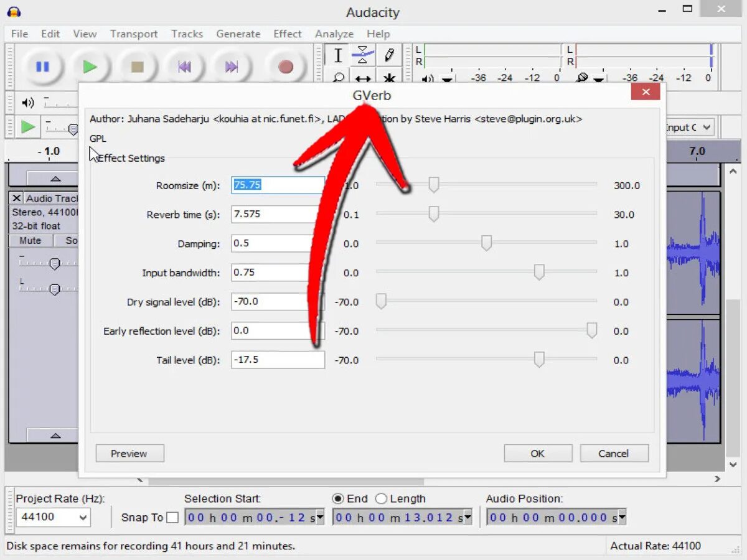This screenshot has height=560, width=747.
Task: Click the Early reflection level slider handle
Action: coord(591,330)
